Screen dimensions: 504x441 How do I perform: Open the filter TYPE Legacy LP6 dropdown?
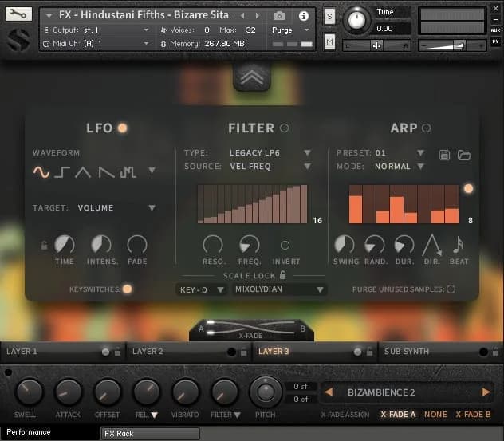coord(270,152)
